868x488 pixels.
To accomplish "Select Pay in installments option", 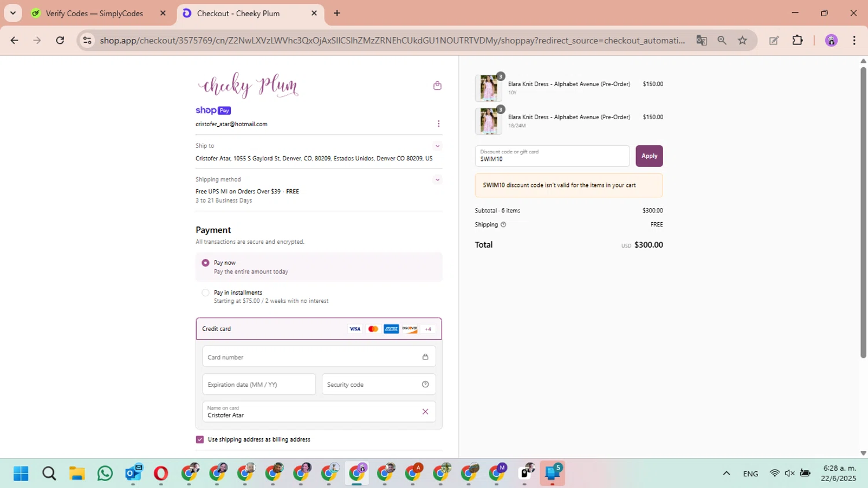I will click(319, 296).
